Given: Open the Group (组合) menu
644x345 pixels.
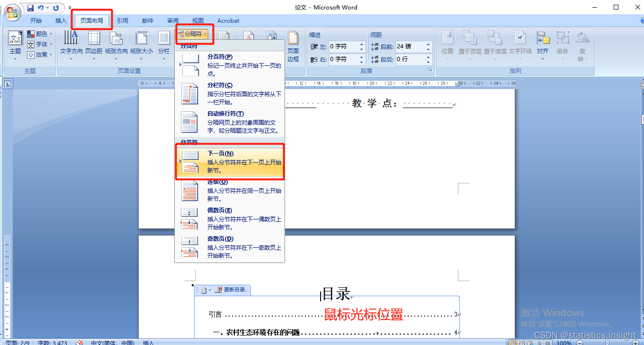Looking at the screenshot, I should (x=563, y=46).
